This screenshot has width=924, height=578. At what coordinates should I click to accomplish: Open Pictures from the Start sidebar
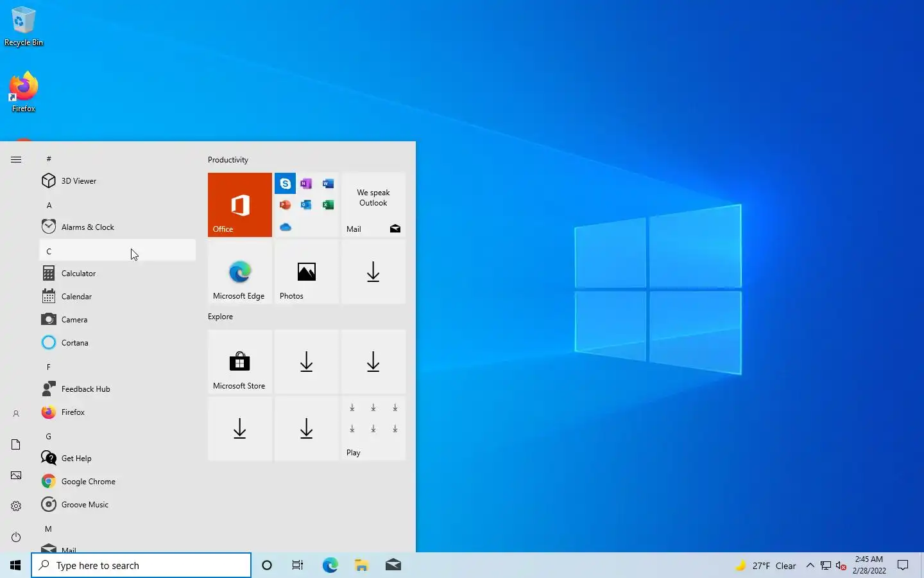16,475
